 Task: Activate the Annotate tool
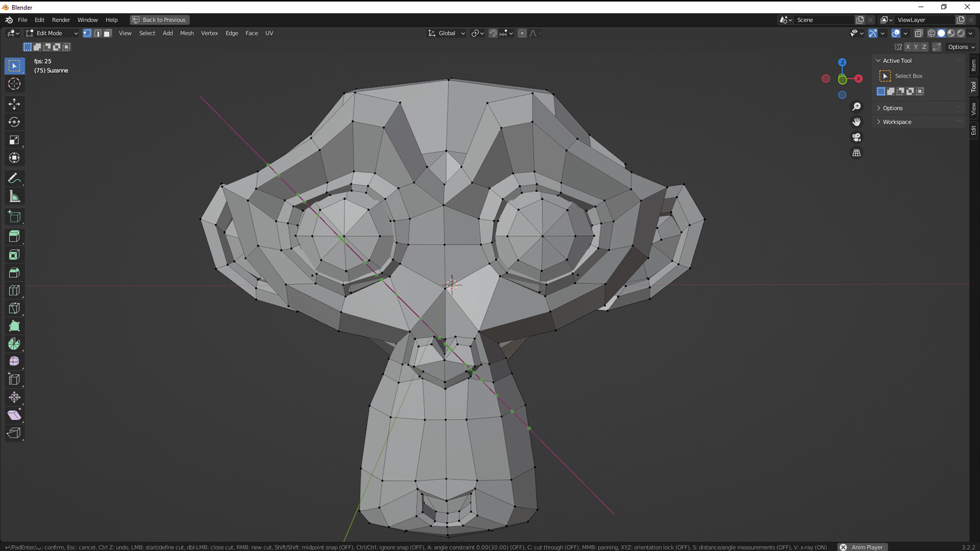pos(14,178)
